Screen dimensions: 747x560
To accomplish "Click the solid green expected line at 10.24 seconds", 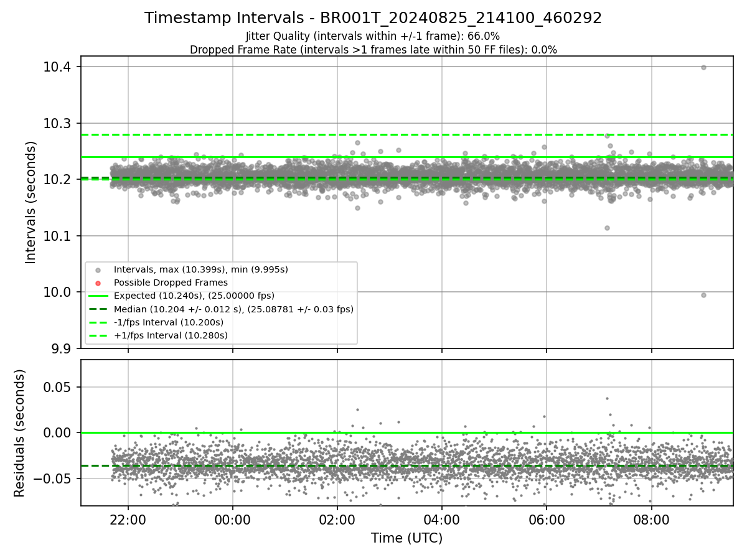I will click(406, 157).
